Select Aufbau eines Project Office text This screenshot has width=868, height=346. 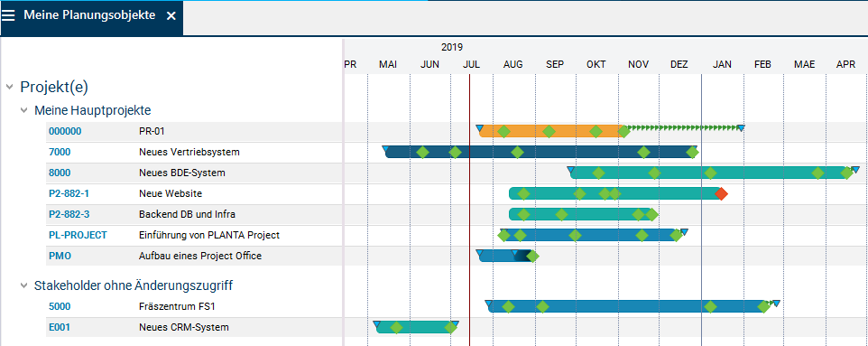[200, 257]
